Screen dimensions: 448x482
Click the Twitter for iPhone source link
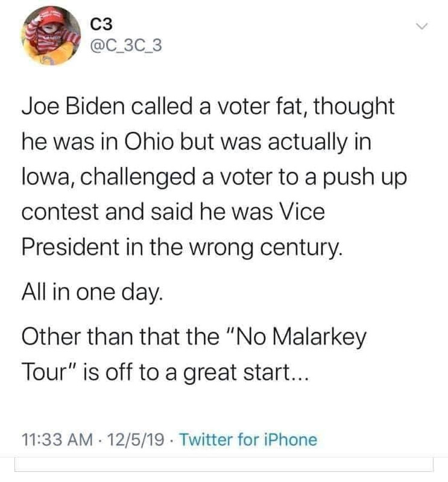tap(248, 440)
